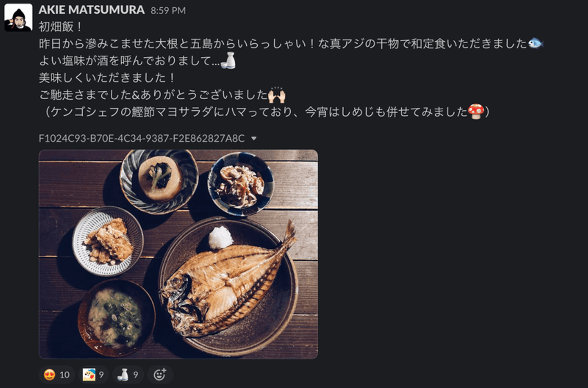Toggle the sake bottle reaction with 9 votes
Image resolution: width=588 pixels, height=388 pixels.
coord(128,375)
